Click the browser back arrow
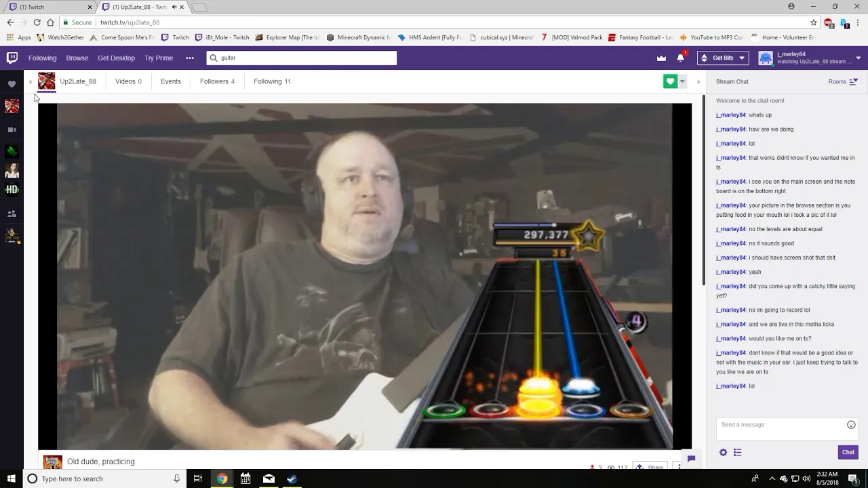 click(10, 22)
